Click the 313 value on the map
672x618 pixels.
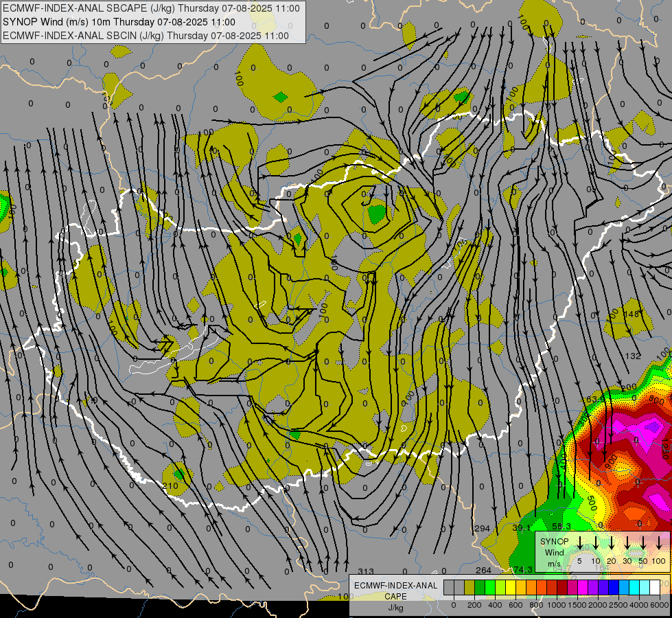pyautogui.click(x=366, y=572)
